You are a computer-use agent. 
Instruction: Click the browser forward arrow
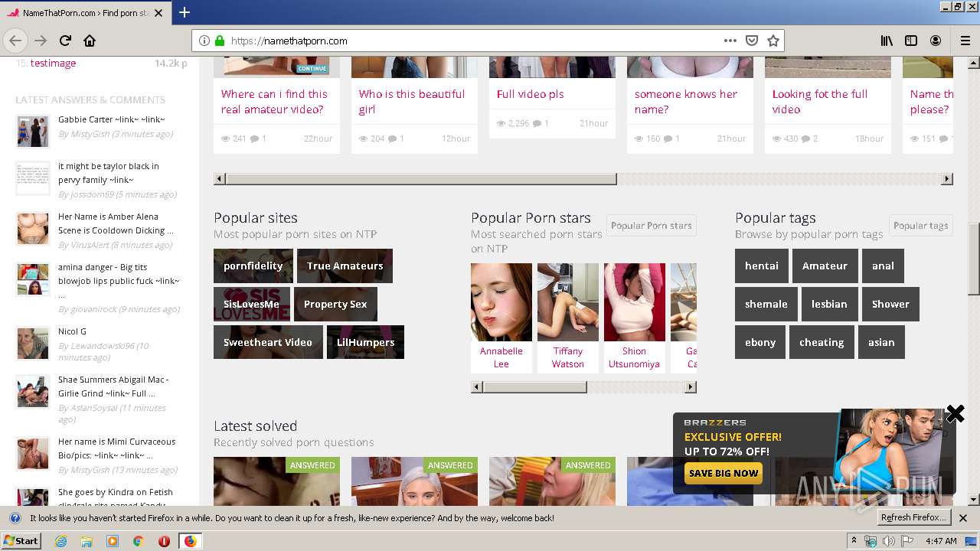(41, 41)
